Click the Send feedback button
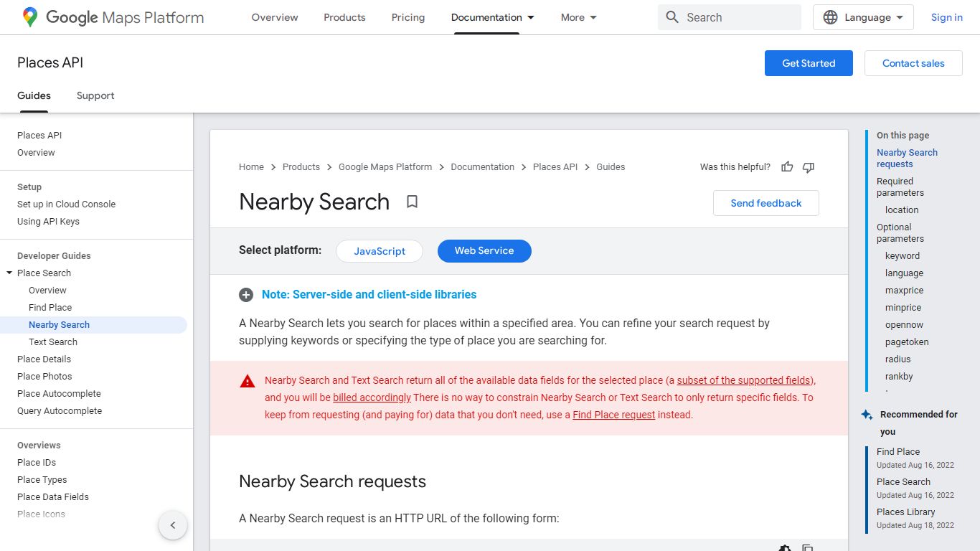980x551 pixels. [x=766, y=203]
